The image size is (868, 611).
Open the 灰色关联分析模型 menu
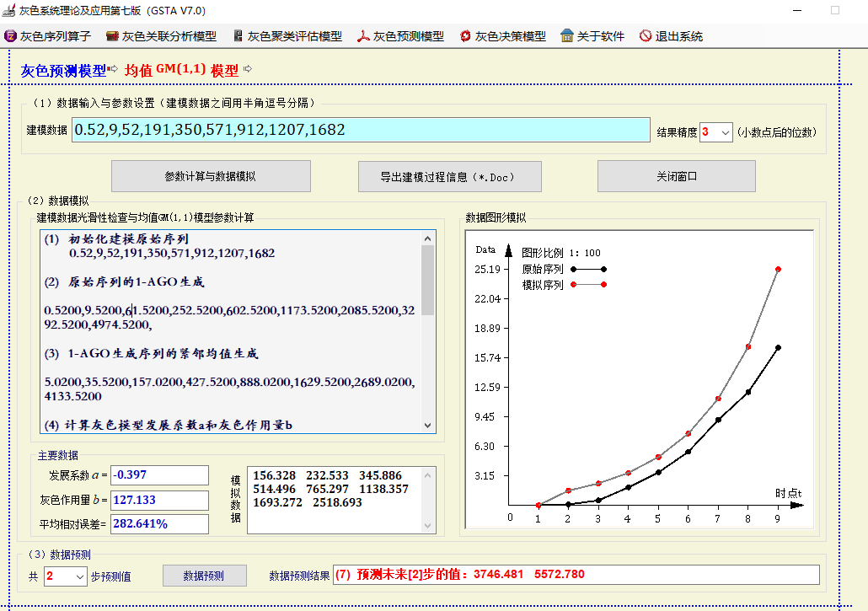tap(161, 36)
